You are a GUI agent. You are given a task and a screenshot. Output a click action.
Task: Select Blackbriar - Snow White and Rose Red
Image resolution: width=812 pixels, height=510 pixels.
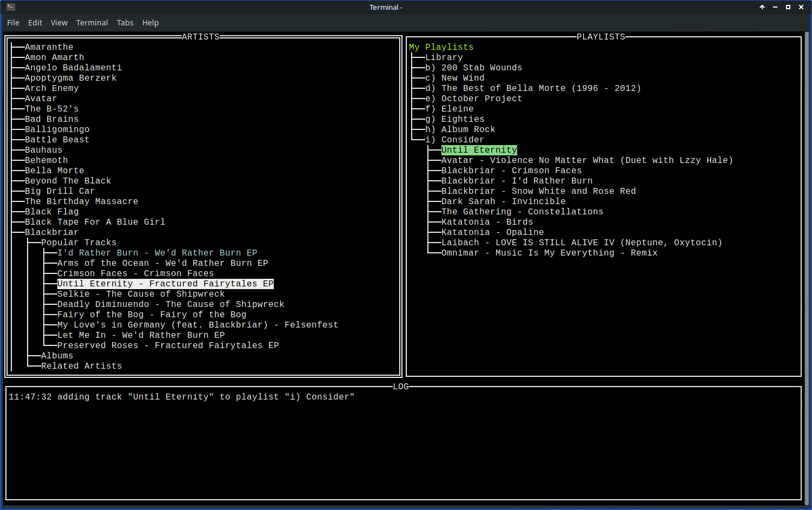coord(538,191)
